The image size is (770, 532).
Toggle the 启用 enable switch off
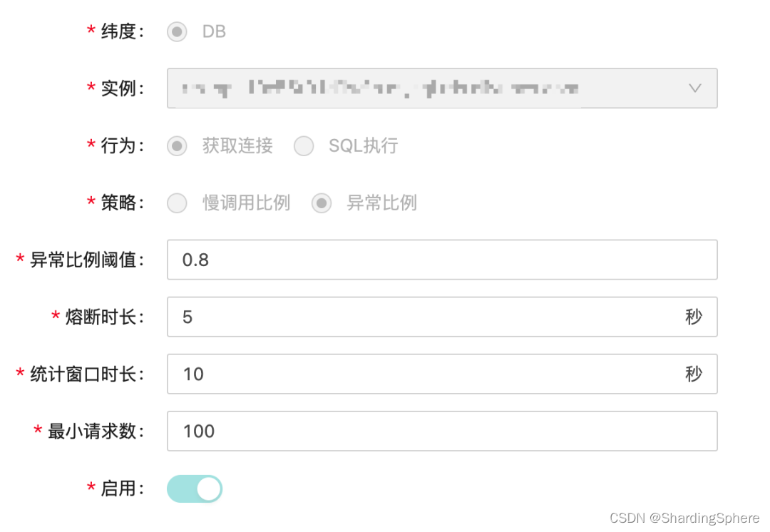pyautogui.click(x=194, y=488)
